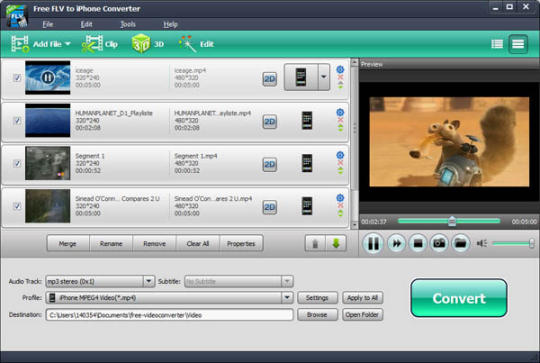This screenshot has width=540, height=363.
Task: Click the large Convert button
Action: click(x=459, y=298)
